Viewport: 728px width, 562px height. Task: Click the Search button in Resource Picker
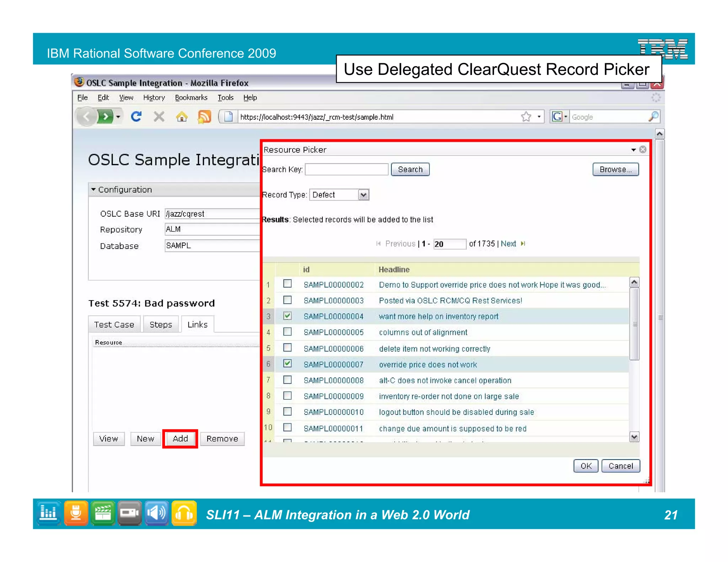(410, 169)
